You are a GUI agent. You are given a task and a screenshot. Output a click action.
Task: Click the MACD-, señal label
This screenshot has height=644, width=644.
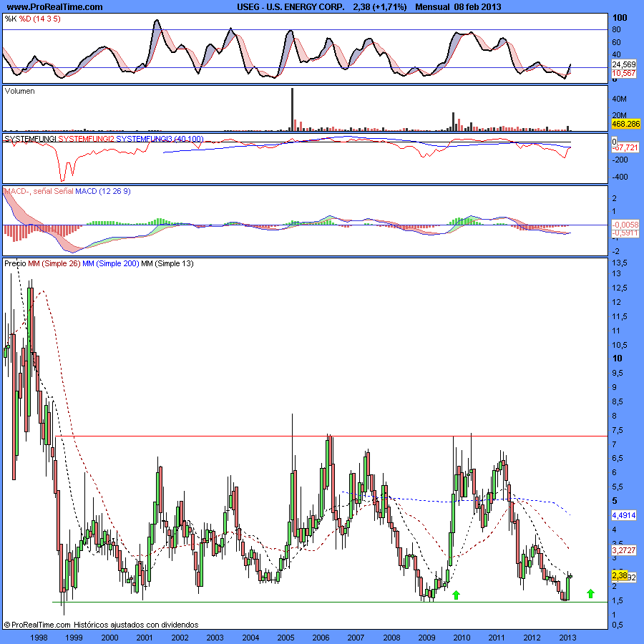pos(28,191)
